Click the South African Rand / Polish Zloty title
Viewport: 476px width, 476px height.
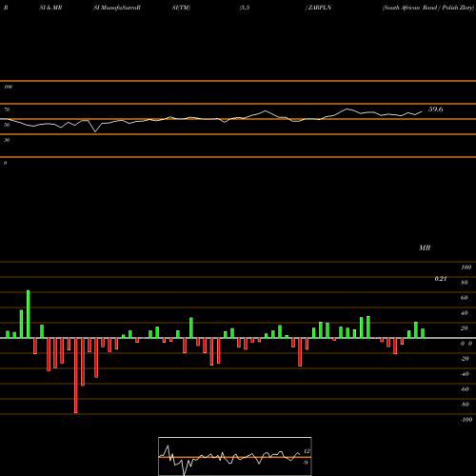click(x=428, y=8)
